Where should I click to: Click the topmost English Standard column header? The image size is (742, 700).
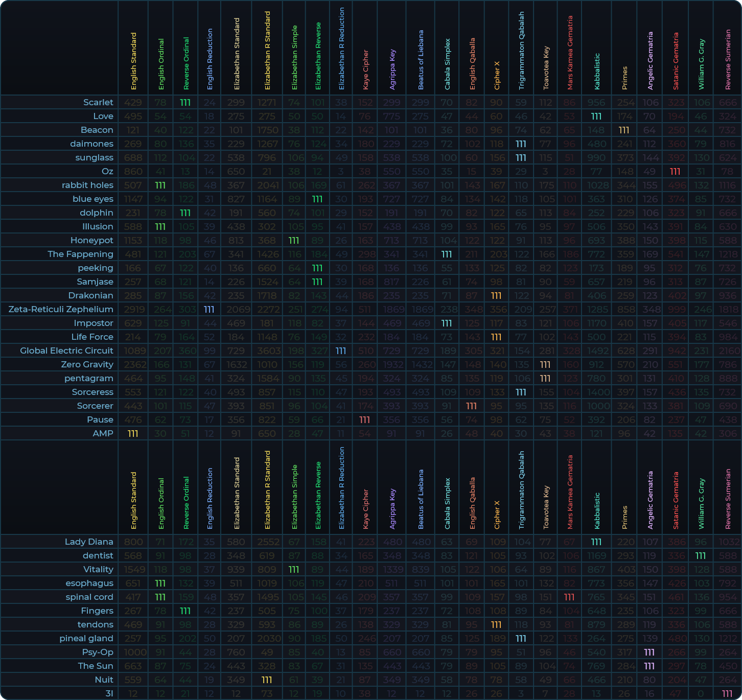click(x=134, y=61)
